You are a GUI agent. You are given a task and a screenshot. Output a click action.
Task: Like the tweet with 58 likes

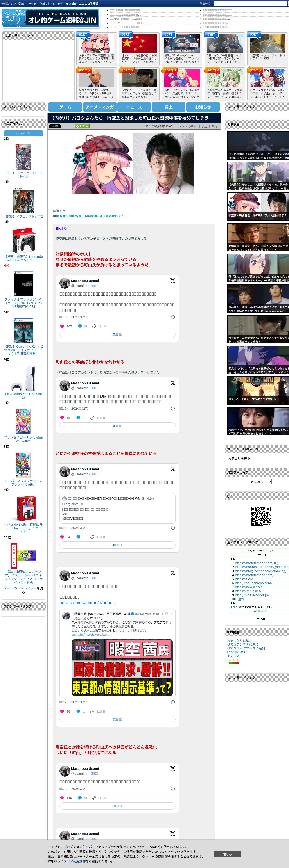click(62, 418)
